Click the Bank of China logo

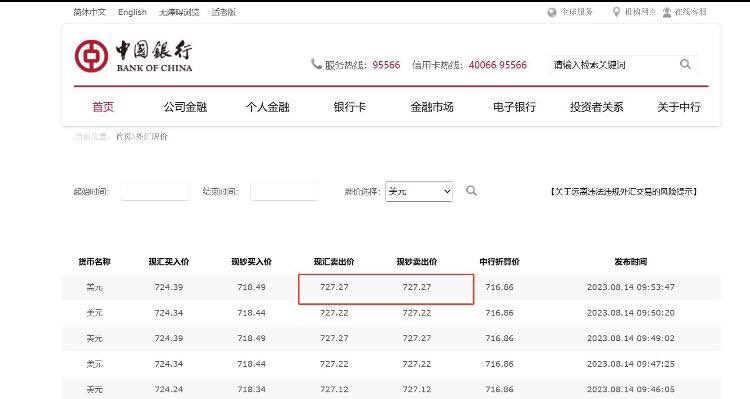pyautogui.click(x=133, y=56)
